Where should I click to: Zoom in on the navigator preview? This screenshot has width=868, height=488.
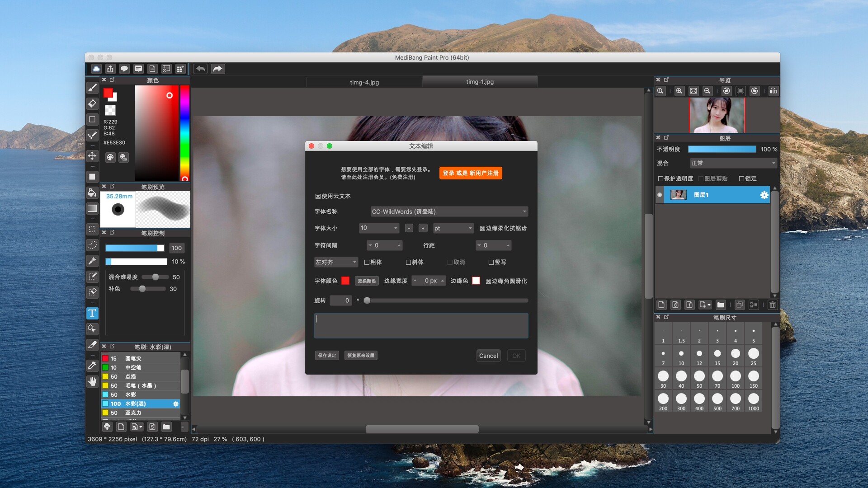[x=679, y=91]
